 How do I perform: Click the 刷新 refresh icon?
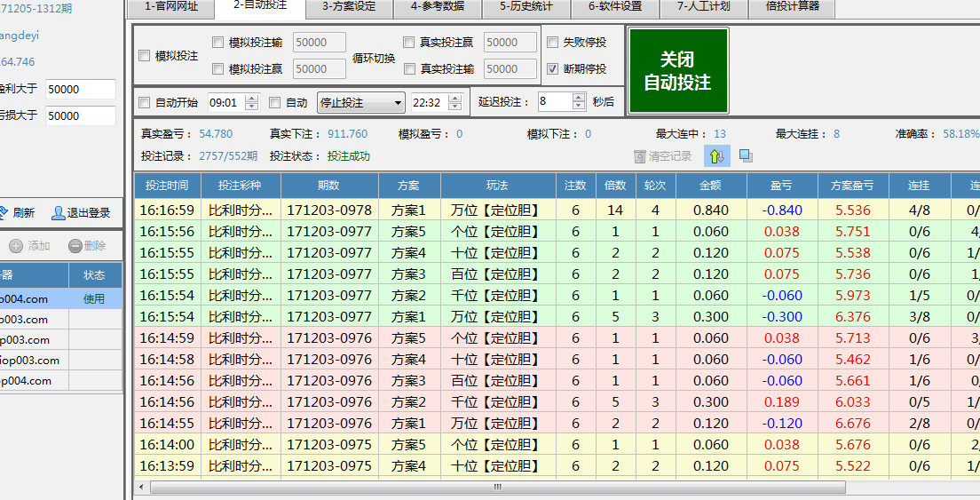click(3, 213)
